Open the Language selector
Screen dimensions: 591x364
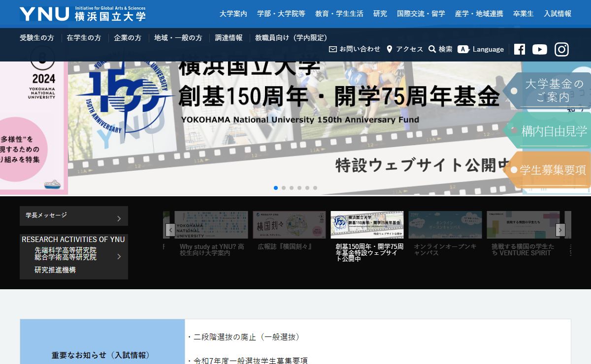click(x=481, y=49)
